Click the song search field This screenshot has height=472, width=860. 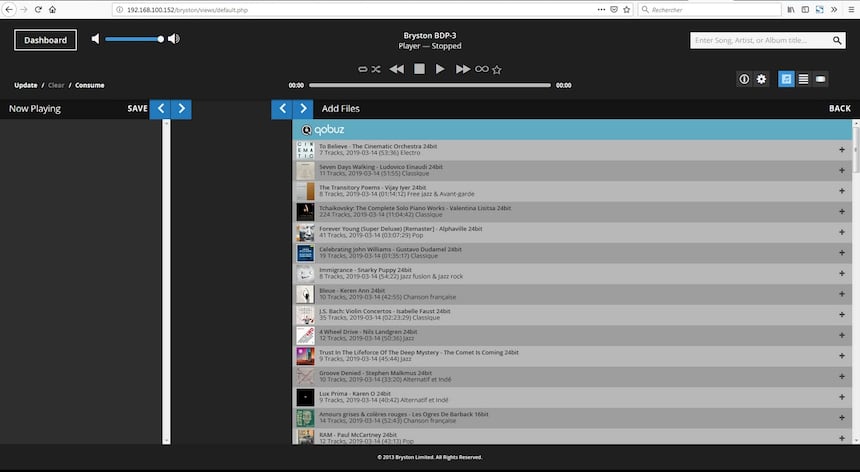point(760,40)
